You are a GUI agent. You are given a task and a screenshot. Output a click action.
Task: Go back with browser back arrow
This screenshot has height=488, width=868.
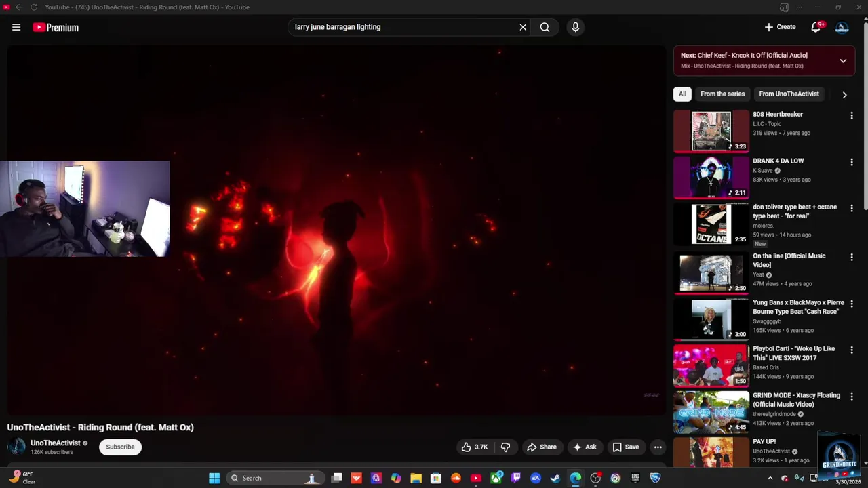[19, 7]
